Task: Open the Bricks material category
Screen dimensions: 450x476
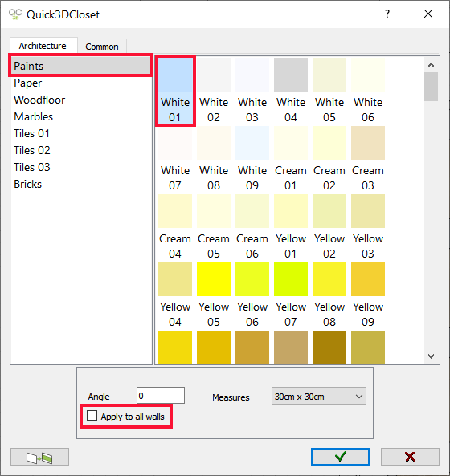Action: [x=27, y=184]
